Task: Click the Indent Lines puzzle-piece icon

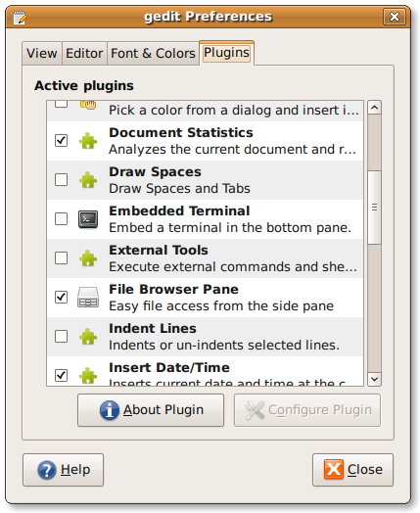Action: (x=88, y=337)
